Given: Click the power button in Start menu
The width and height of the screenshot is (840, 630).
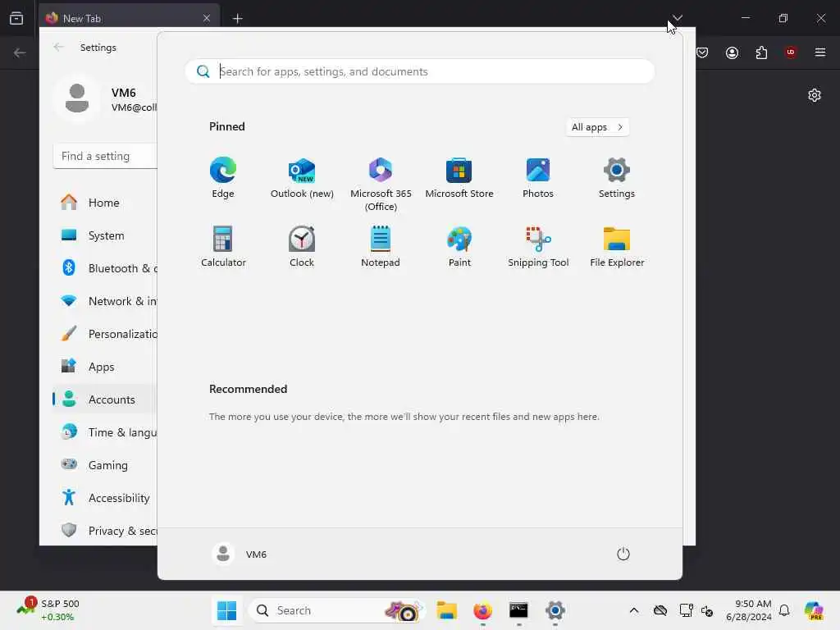Looking at the screenshot, I should click(623, 554).
